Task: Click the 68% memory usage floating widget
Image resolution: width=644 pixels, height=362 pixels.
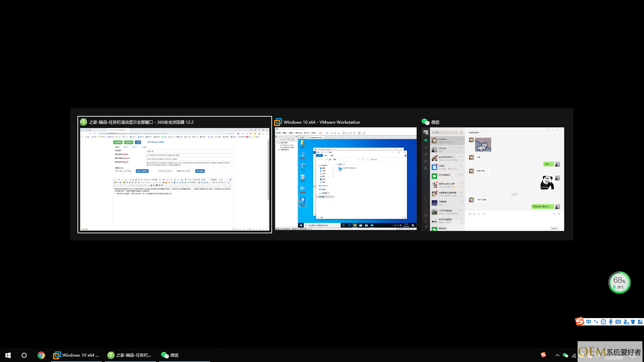Action: pyautogui.click(x=619, y=283)
